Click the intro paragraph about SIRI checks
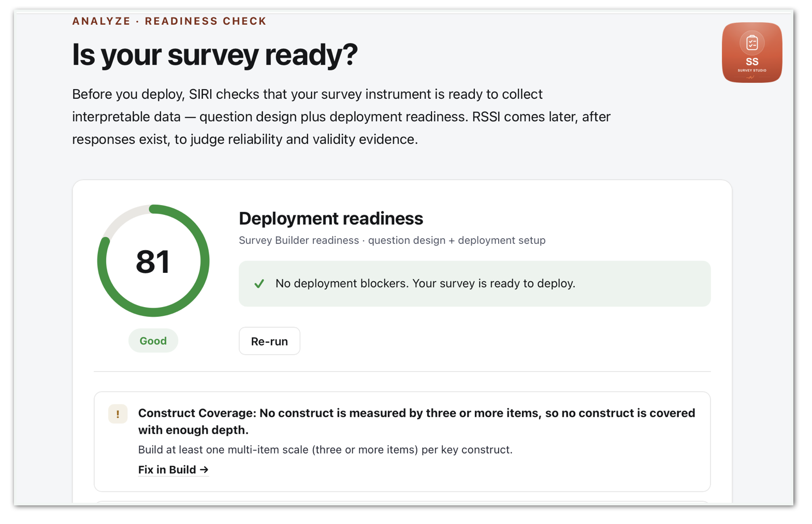This screenshot has height=524, width=812. [341, 117]
